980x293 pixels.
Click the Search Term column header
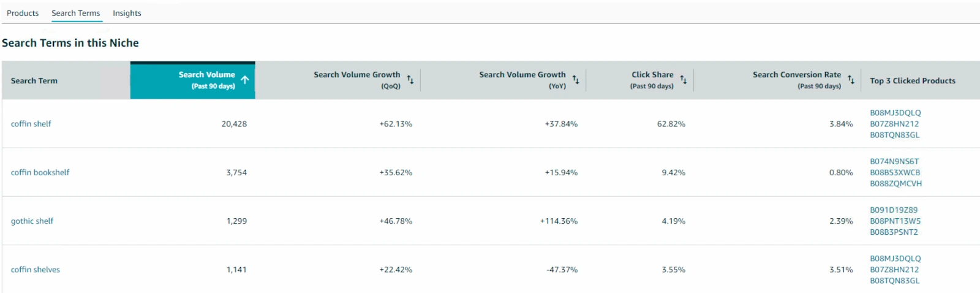pos(34,81)
